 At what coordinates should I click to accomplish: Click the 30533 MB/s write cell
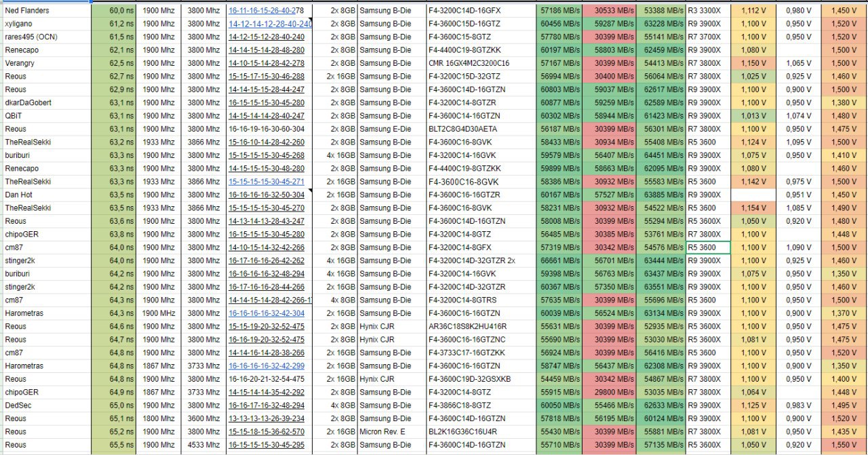(609, 11)
